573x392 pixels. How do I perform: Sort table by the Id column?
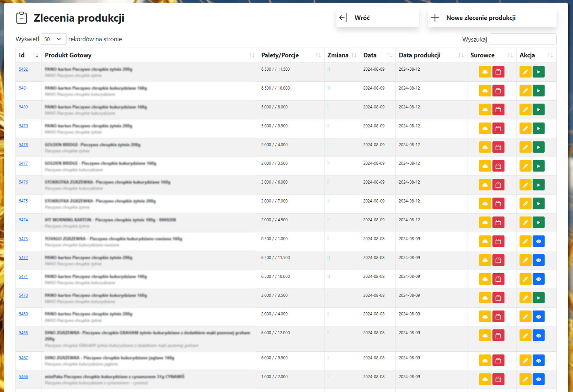pyautogui.click(x=28, y=55)
